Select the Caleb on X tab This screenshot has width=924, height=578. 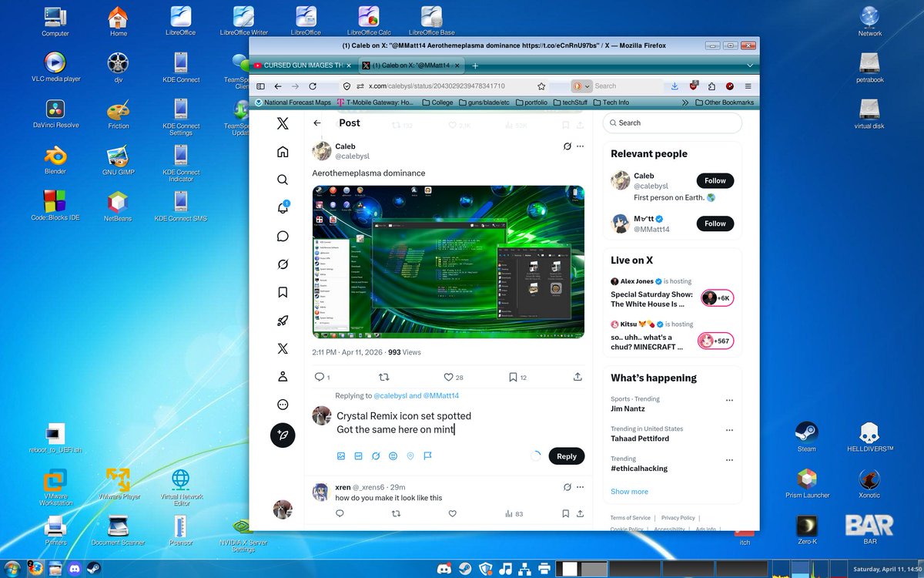[x=412, y=66]
